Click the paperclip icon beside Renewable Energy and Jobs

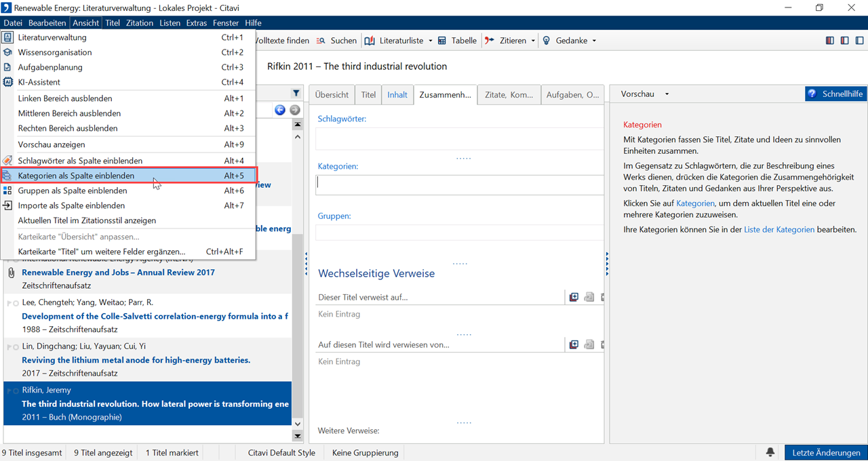pos(11,273)
